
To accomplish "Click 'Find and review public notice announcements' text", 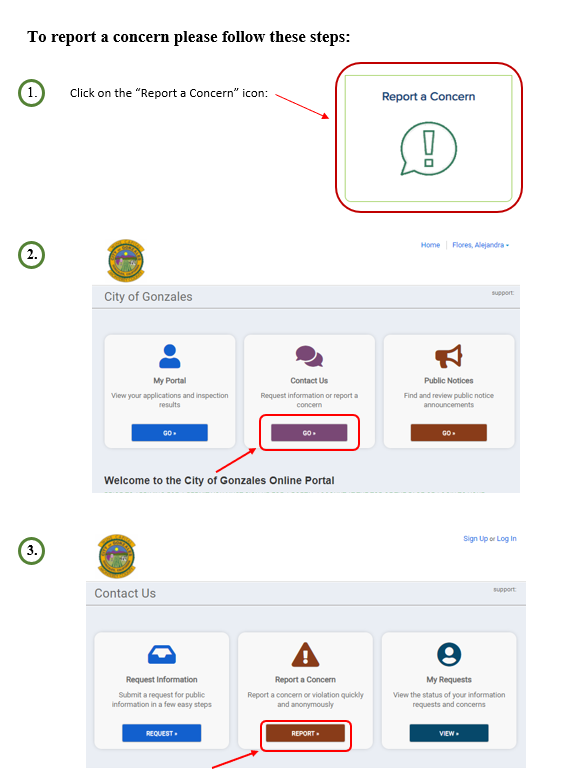I will [x=449, y=400].
